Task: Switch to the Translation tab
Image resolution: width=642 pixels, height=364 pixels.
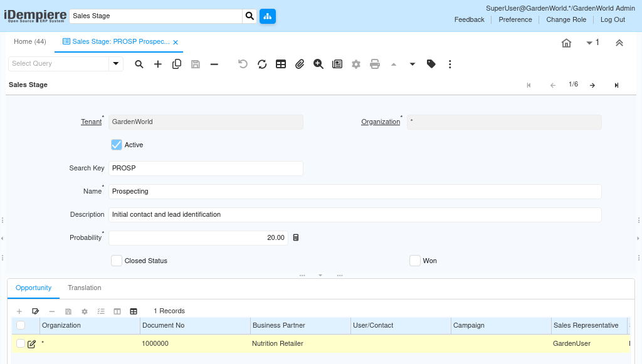Action: pos(85,288)
